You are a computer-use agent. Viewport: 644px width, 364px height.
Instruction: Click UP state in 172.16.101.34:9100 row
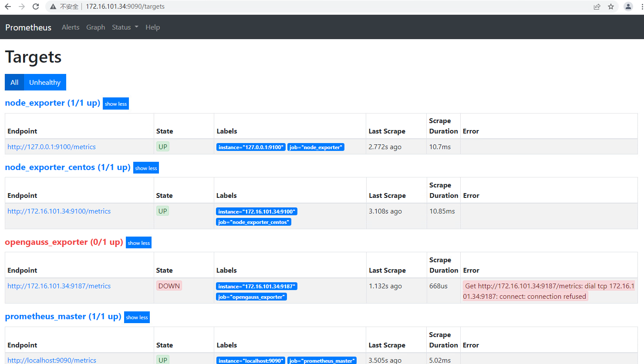coord(163,211)
